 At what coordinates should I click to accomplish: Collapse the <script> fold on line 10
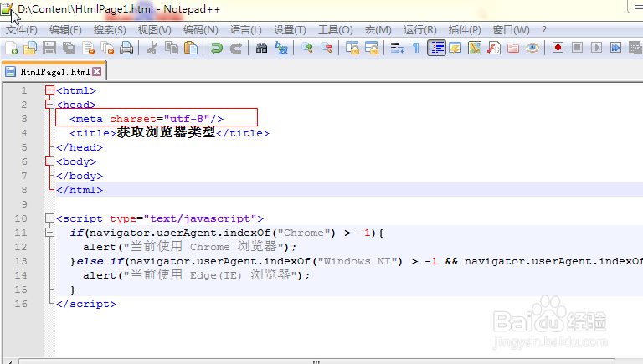[x=49, y=218]
